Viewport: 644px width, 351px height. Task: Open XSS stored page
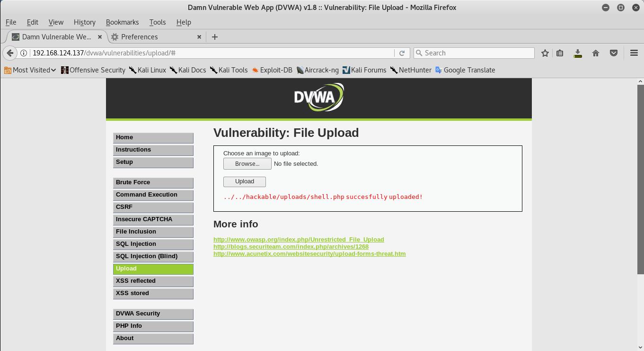click(153, 294)
